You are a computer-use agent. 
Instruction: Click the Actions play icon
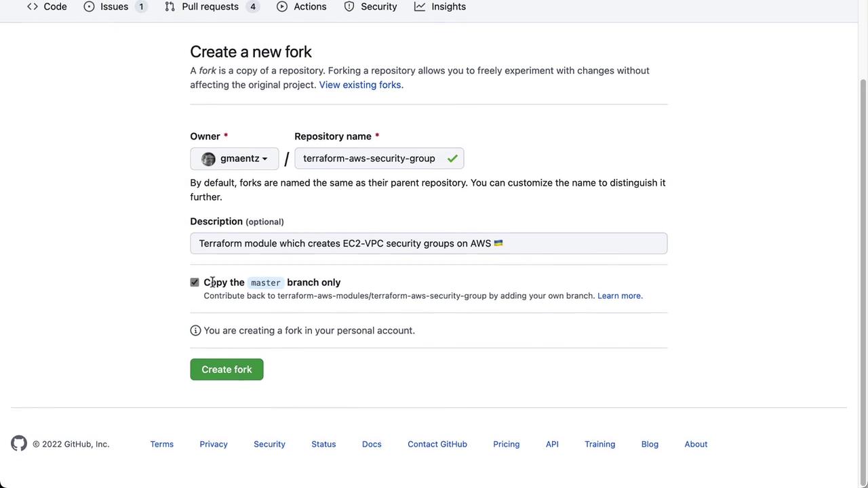(282, 7)
